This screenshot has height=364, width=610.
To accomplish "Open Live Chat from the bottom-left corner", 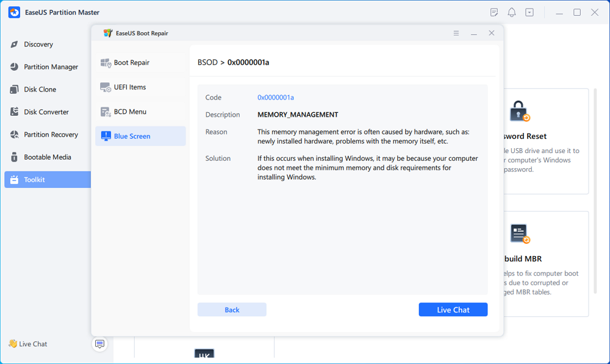I will (27, 344).
